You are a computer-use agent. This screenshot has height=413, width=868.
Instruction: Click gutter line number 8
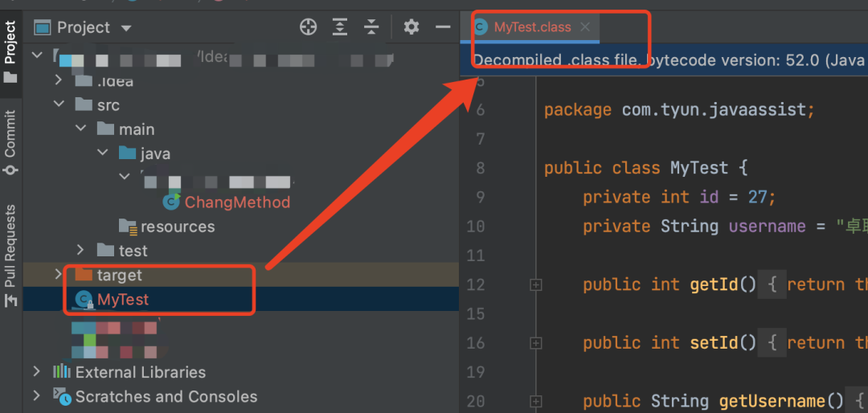coord(479,168)
